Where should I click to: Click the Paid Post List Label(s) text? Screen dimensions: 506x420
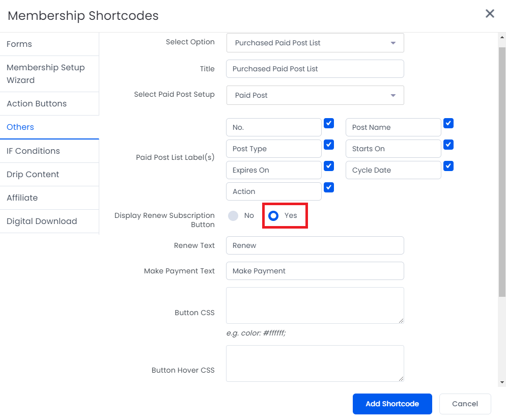tap(175, 157)
